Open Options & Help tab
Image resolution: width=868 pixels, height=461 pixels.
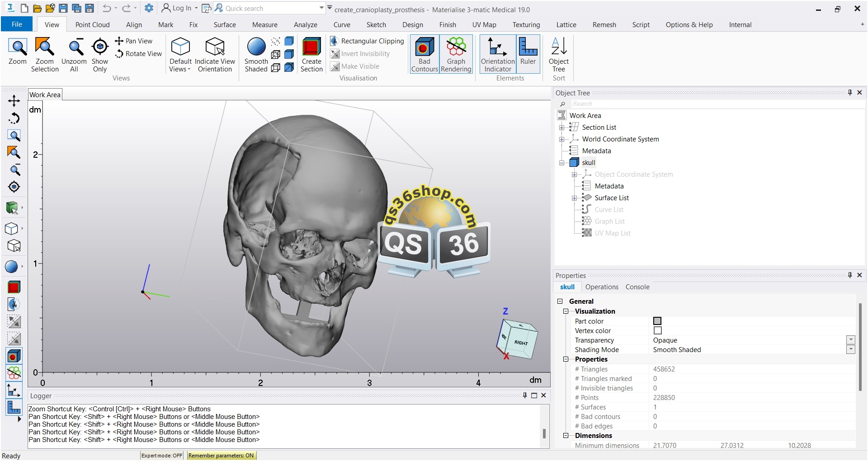[689, 25]
